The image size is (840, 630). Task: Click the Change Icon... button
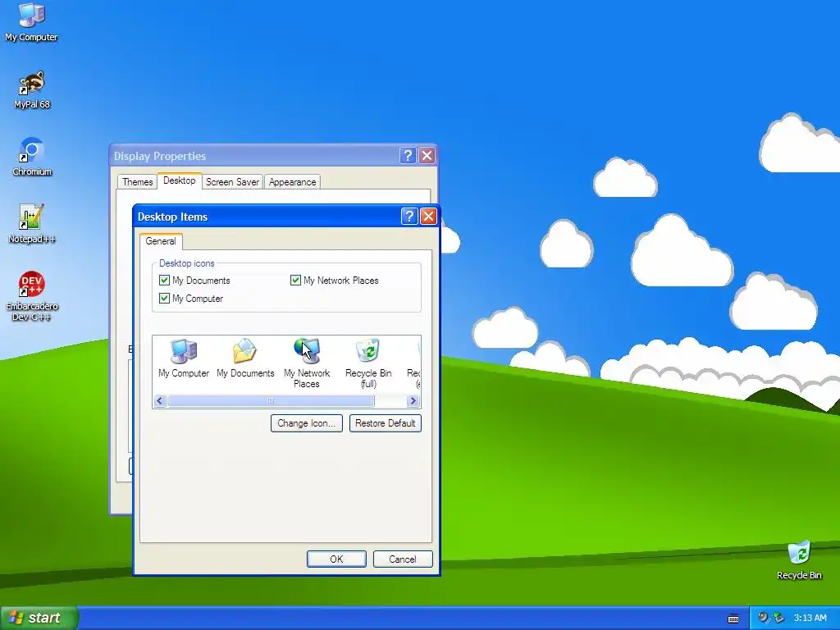tap(307, 423)
